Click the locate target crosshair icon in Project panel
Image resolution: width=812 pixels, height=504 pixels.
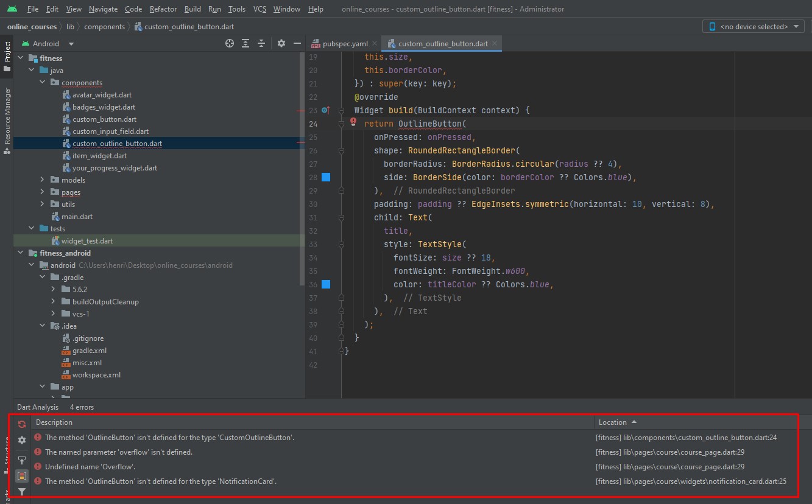coord(230,43)
